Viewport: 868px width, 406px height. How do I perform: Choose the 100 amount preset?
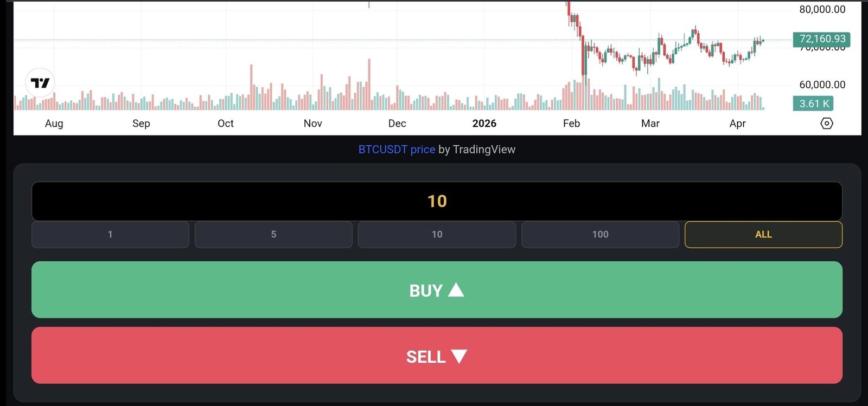[600, 235]
